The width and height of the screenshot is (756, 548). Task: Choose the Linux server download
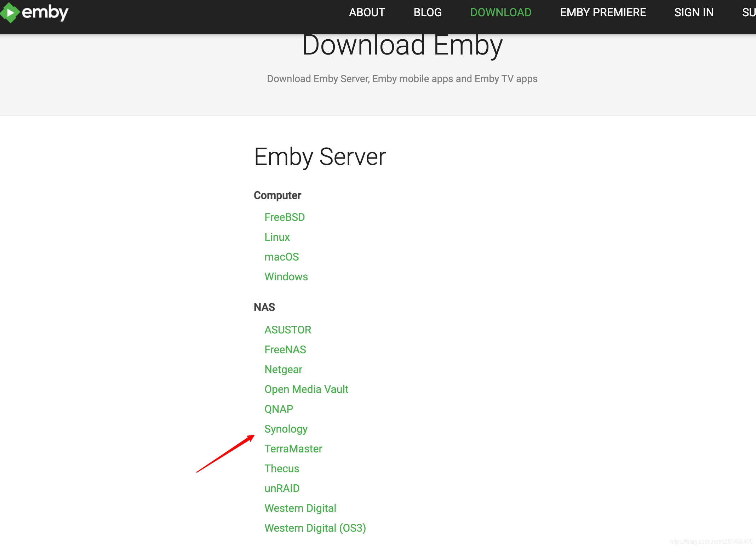pyautogui.click(x=277, y=237)
